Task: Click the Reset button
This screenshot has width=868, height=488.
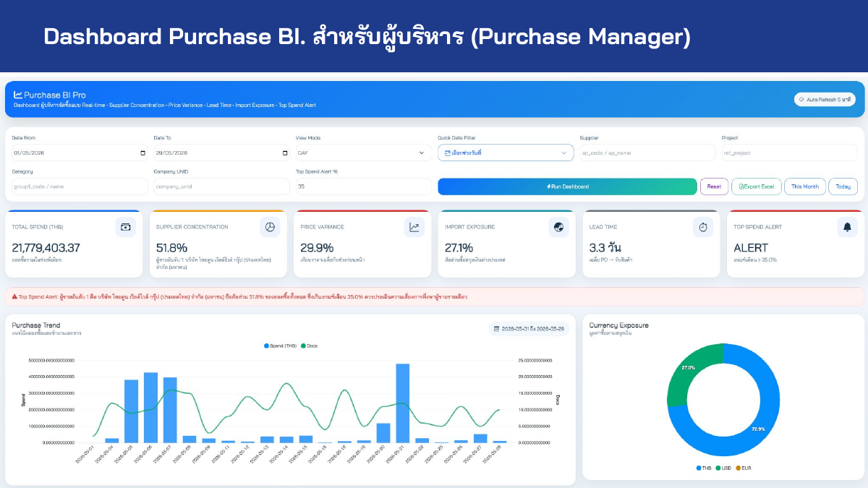Action: (714, 187)
